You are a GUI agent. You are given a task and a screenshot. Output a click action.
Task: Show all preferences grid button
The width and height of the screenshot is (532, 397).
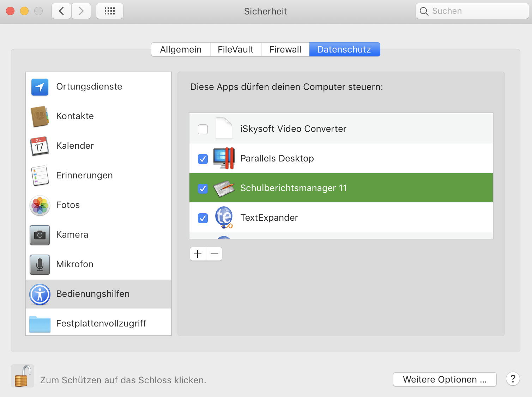[110, 11]
